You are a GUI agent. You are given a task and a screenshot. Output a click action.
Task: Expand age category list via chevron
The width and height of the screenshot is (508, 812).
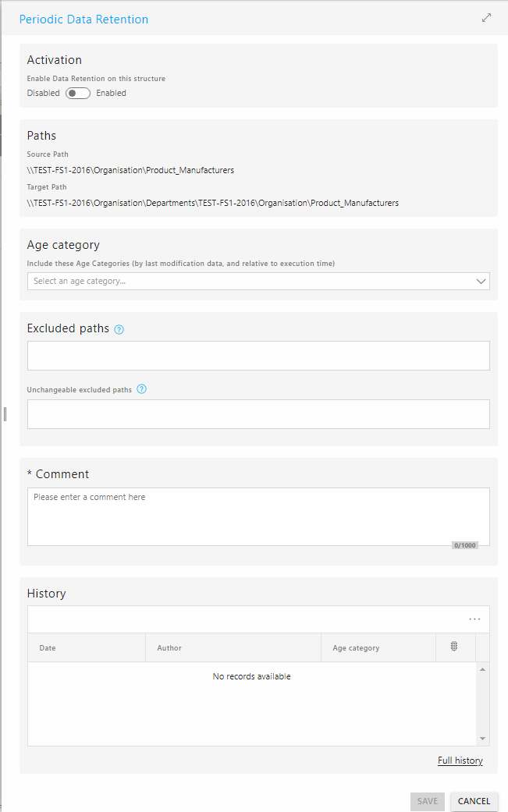pos(481,281)
